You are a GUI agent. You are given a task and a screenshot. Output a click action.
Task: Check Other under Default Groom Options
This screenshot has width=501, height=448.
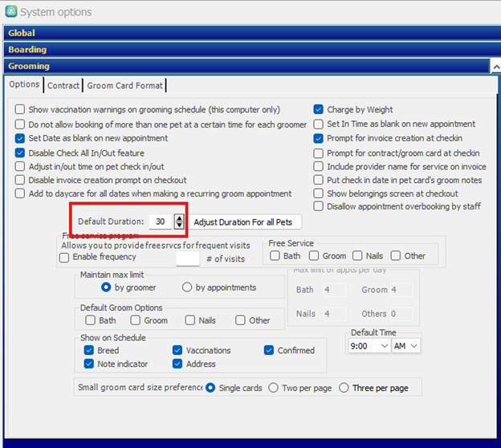click(240, 320)
